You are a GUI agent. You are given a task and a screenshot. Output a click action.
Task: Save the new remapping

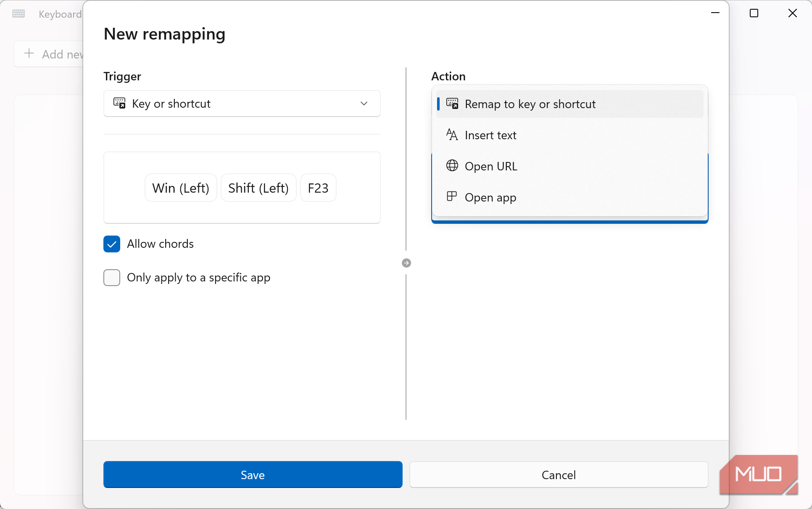[253, 475]
